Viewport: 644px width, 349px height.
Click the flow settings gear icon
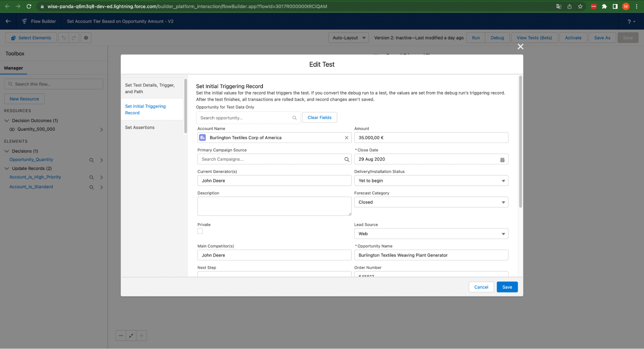tap(86, 38)
